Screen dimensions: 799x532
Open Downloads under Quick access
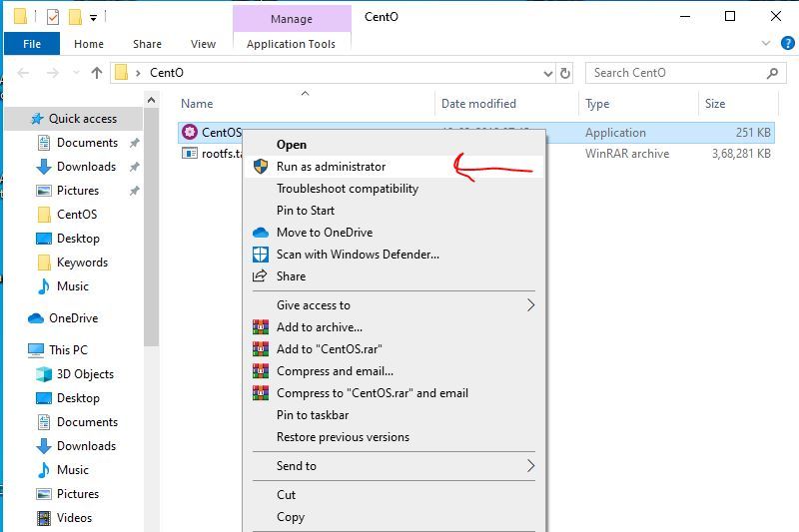86,167
